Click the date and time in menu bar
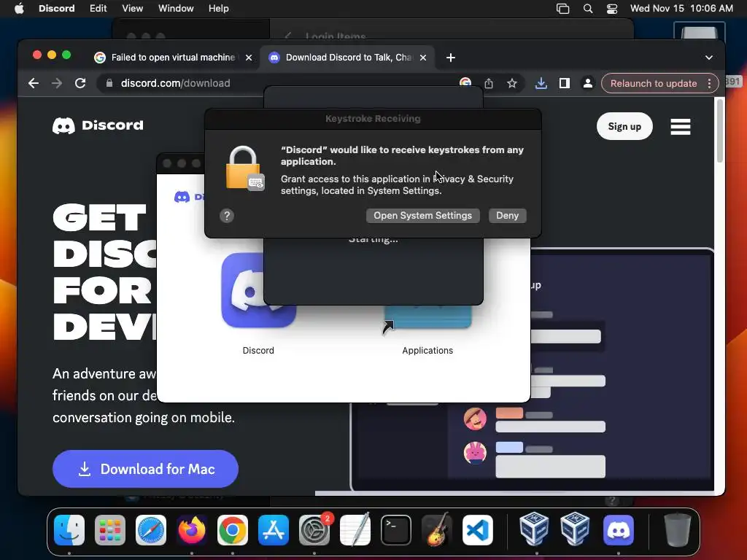747x560 pixels. tap(681, 9)
